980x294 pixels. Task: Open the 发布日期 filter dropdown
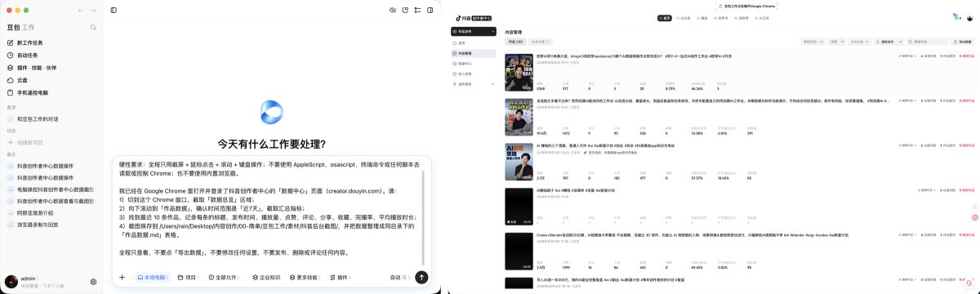pos(860,41)
